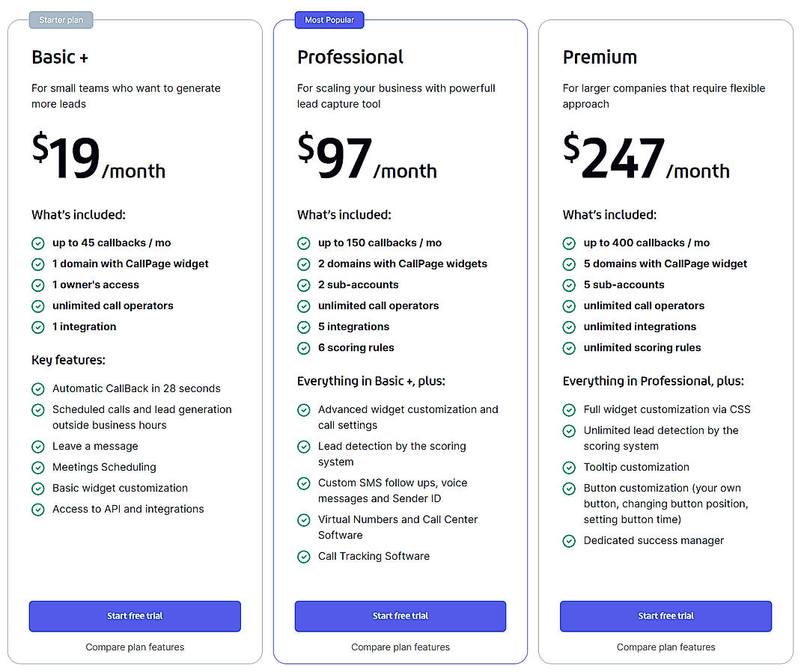
Task: Open 'Compare plan features' under Basic +
Action: click(x=135, y=647)
